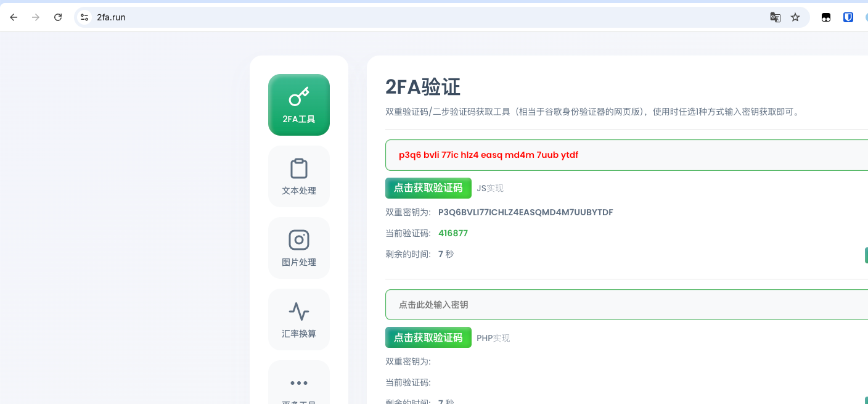
Task: Reload the 2fa.run page
Action: tap(58, 17)
